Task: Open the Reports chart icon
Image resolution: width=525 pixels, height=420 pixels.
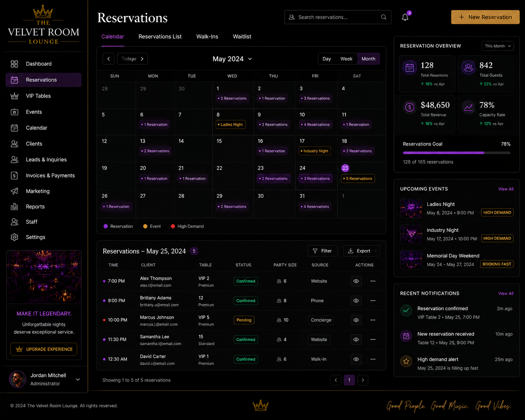Action: click(14, 207)
